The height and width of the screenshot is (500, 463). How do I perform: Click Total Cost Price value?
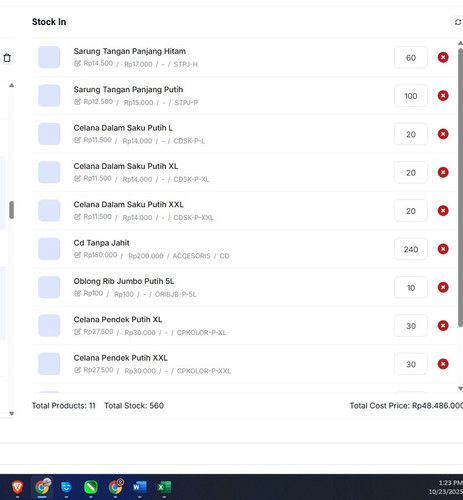[x=437, y=406]
